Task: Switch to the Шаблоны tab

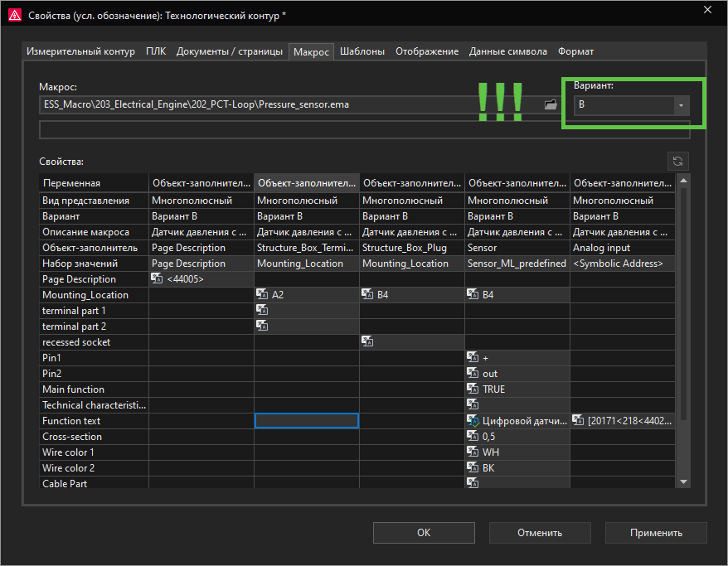Action: point(362,51)
